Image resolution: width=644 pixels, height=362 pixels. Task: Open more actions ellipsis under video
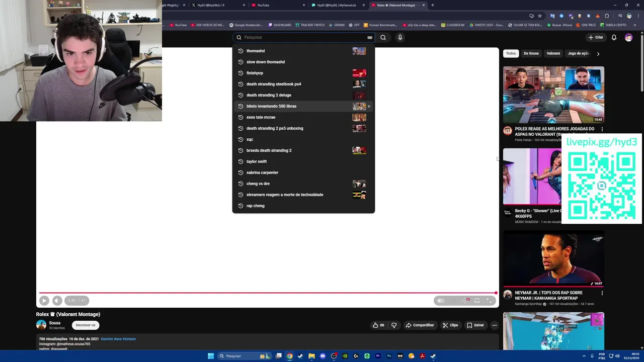point(495,325)
